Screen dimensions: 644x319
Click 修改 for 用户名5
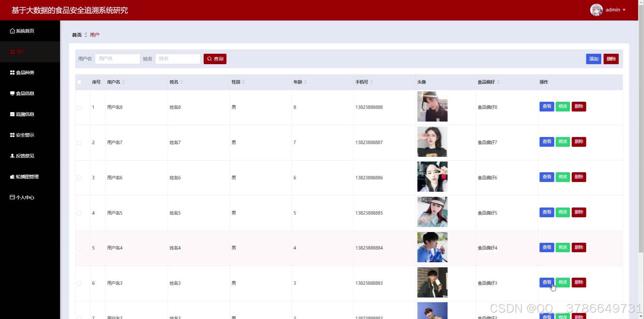pos(563,212)
